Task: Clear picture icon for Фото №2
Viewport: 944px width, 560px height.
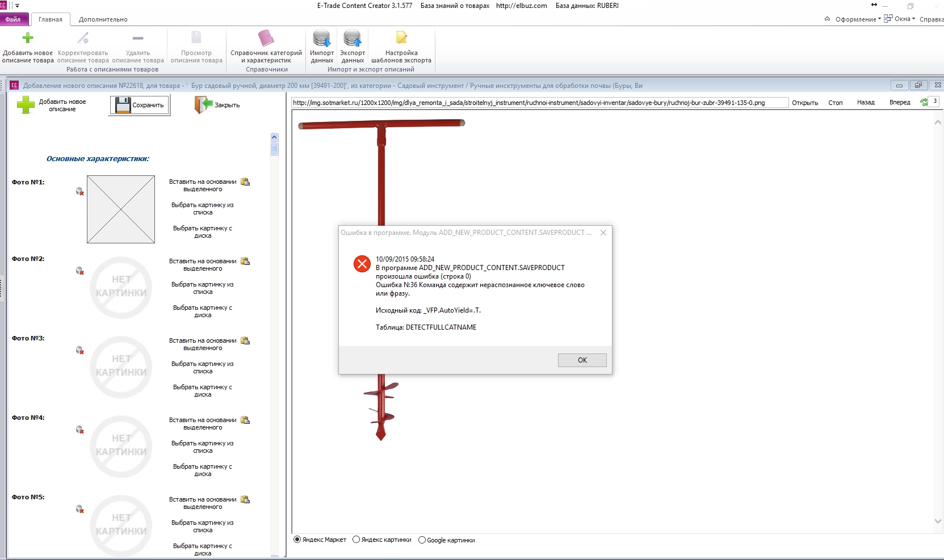Action: (80, 271)
